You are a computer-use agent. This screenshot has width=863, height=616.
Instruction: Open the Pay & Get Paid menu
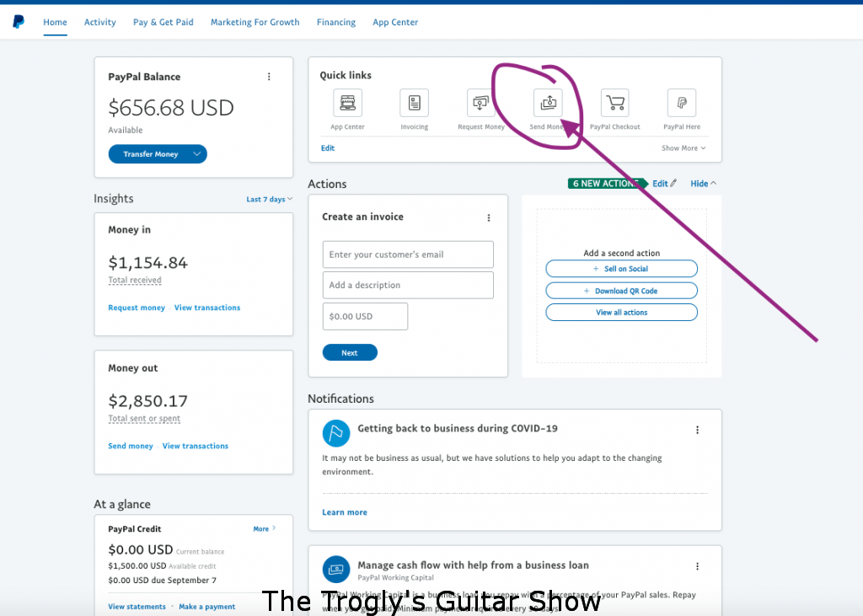(163, 22)
